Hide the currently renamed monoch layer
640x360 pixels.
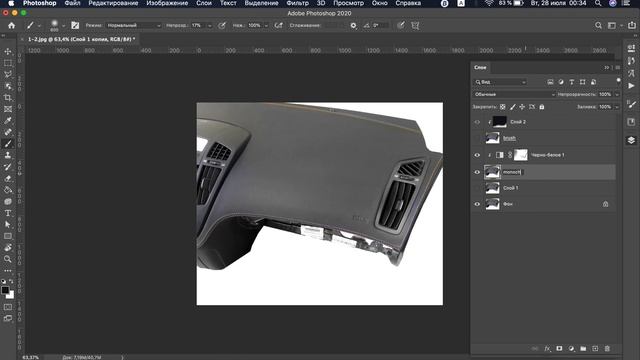coord(477,172)
